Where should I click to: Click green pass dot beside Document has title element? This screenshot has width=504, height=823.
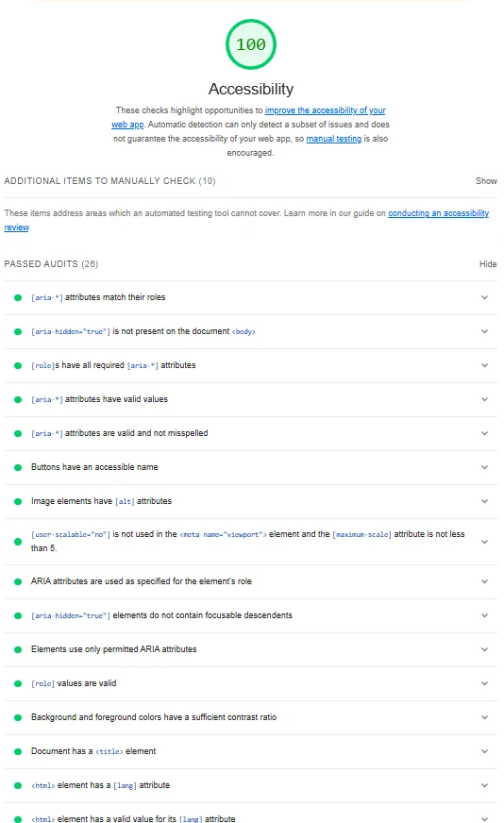tap(18, 751)
